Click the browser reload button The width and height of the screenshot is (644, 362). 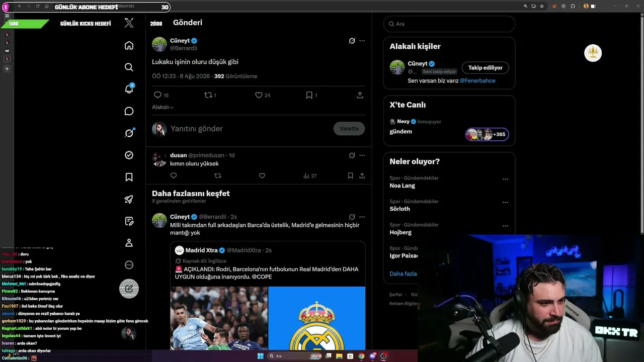pos(38,6)
